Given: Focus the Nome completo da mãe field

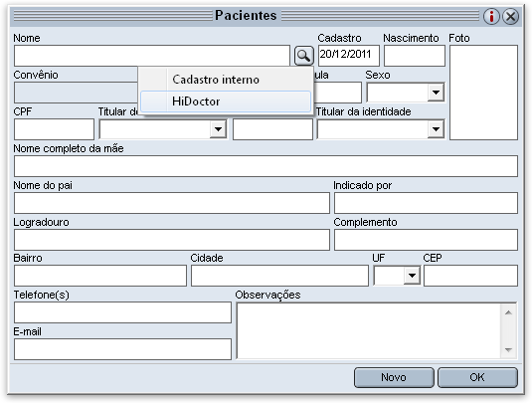Looking at the screenshot, I should [x=266, y=166].
